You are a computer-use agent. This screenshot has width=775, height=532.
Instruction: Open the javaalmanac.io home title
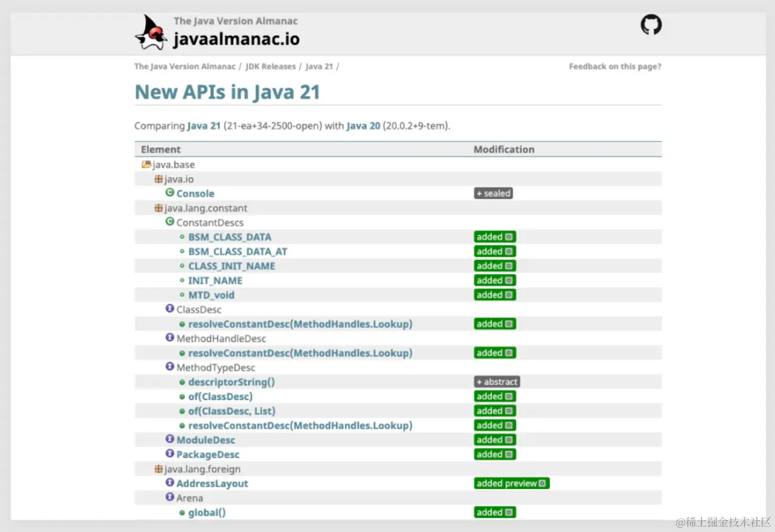click(237, 39)
